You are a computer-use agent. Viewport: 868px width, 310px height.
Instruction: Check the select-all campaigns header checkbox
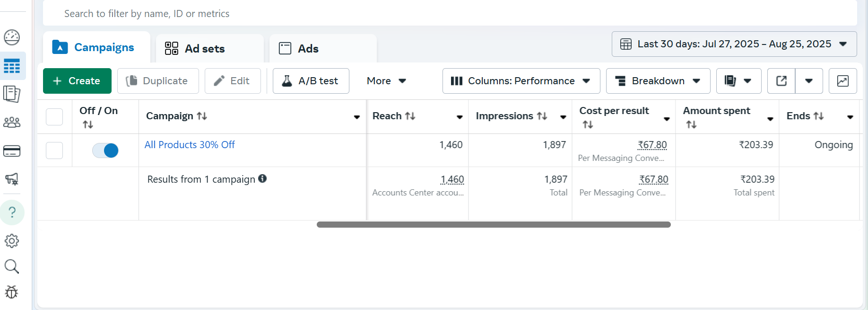coord(54,116)
